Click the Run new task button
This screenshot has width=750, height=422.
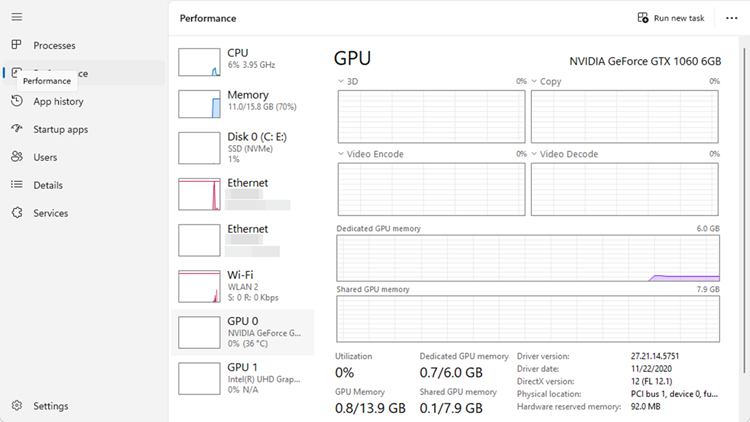[671, 18]
